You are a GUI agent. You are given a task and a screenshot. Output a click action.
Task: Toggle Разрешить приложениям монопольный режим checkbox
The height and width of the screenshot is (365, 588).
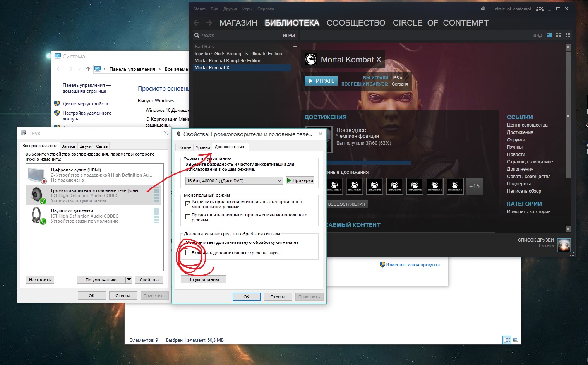point(188,204)
